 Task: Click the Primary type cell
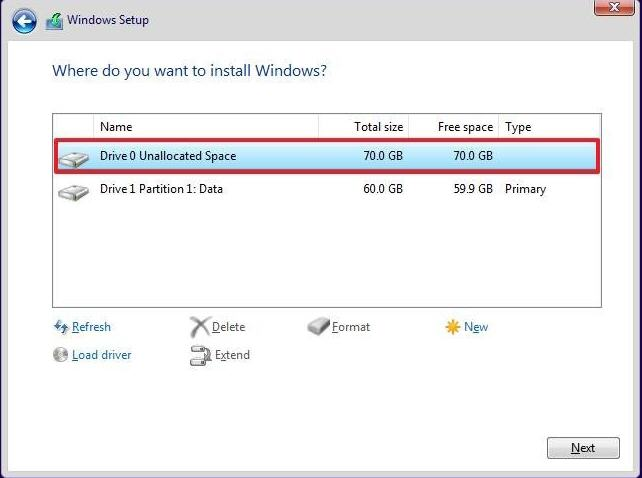tap(525, 189)
